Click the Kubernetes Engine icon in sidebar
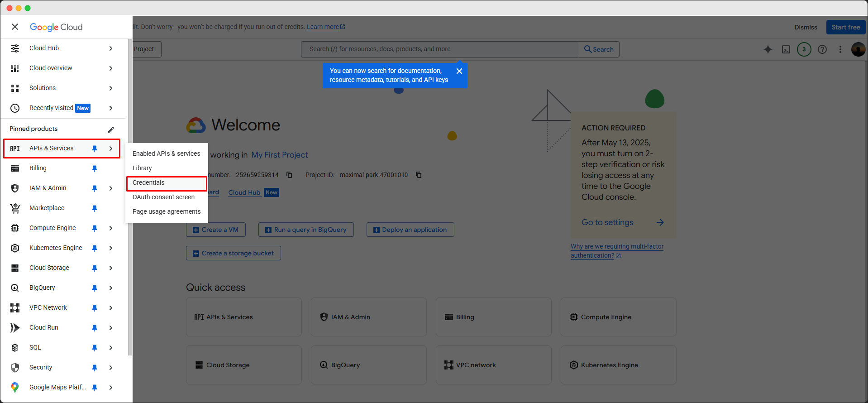This screenshot has width=868, height=403. tap(15, 248)
